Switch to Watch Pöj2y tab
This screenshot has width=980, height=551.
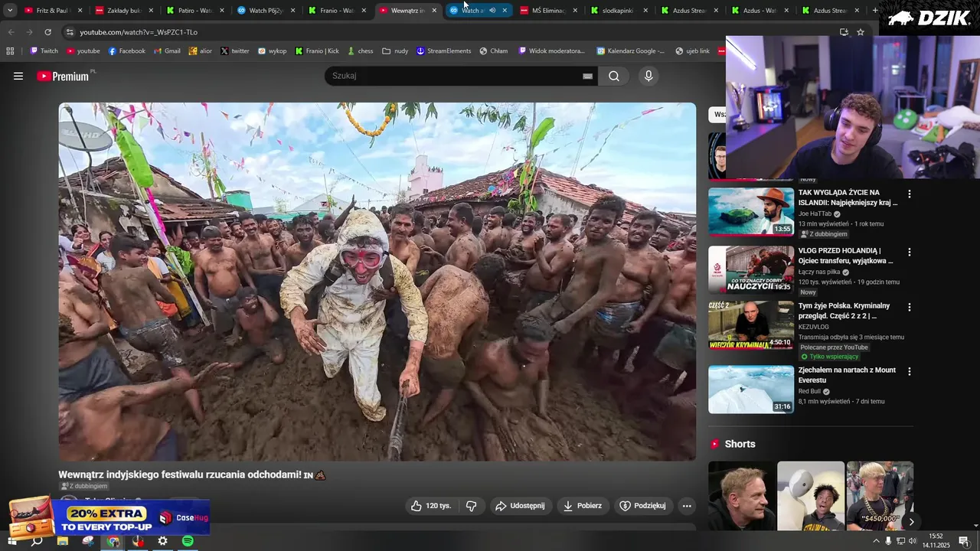[266, 11]
